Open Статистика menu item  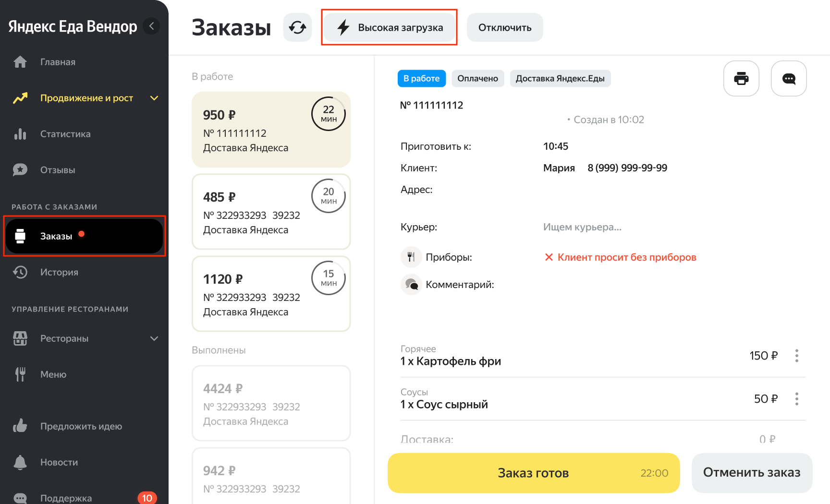pos(65,134)
